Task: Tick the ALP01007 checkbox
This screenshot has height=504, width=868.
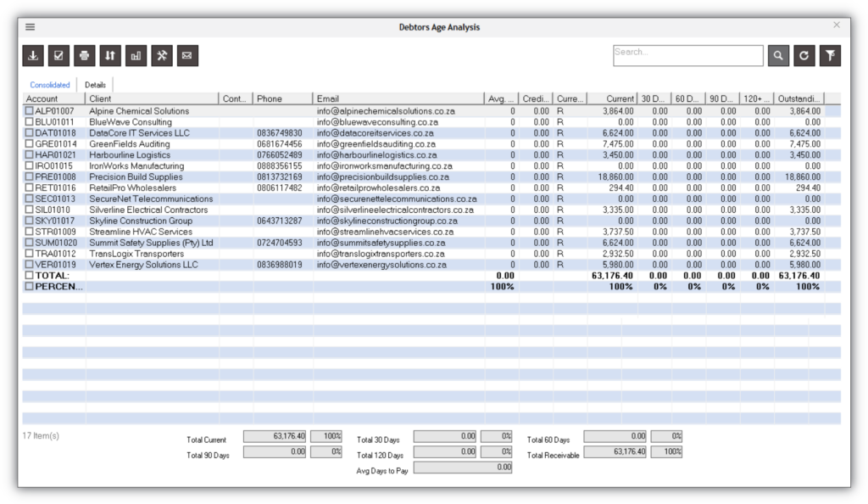Action: click(29, 111)
